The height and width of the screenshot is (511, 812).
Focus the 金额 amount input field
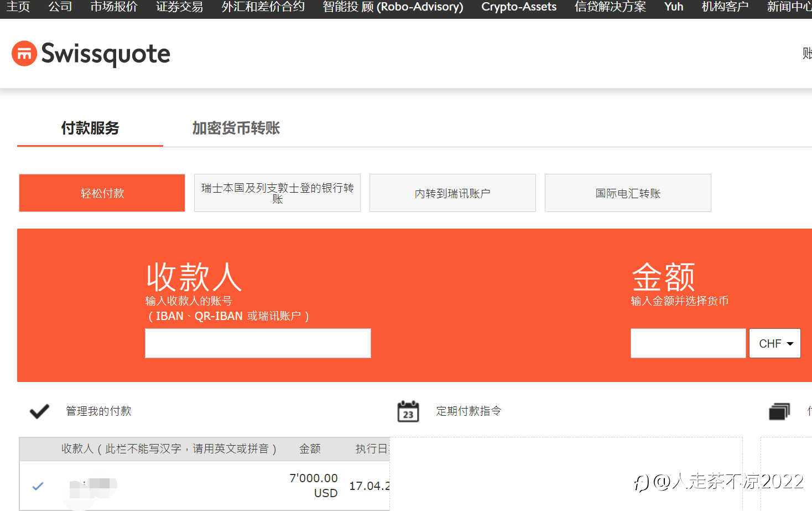tap(688, 343)
